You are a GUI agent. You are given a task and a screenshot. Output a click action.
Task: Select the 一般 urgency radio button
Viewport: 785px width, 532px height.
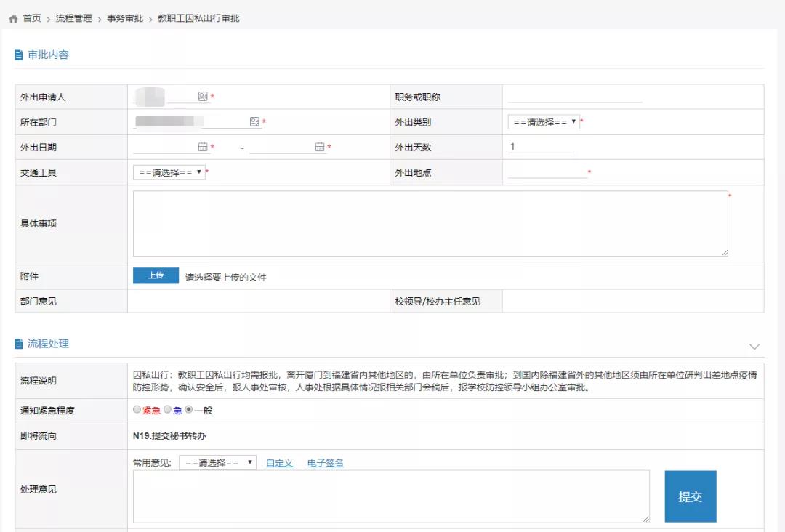point(189,410)
